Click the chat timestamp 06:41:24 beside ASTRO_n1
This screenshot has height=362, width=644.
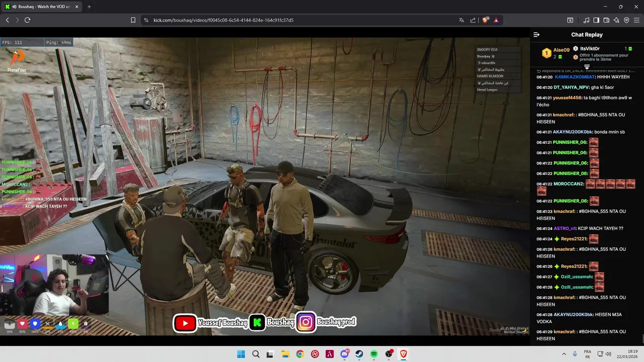coord(544,228)
